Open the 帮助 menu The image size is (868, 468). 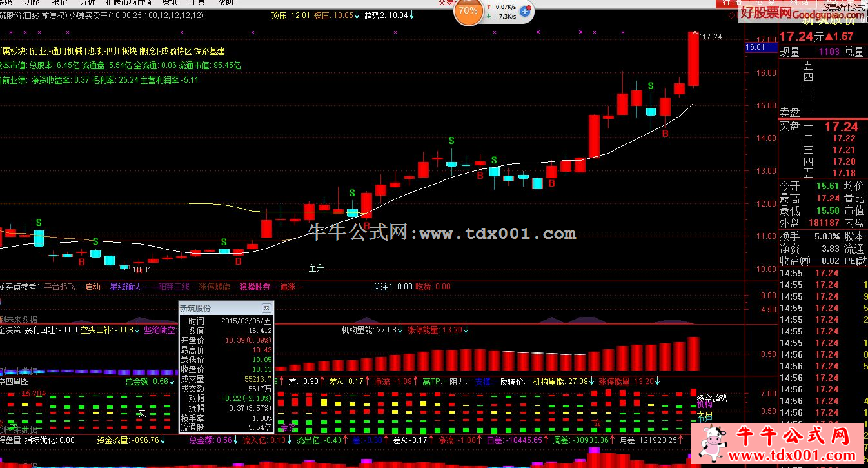point(226,3)
